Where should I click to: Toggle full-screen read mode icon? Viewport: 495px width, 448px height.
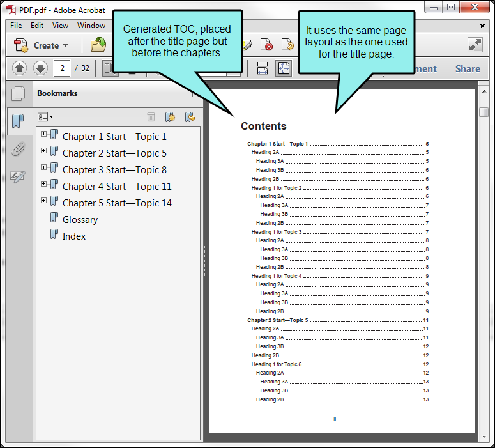(x=475, y=45)
